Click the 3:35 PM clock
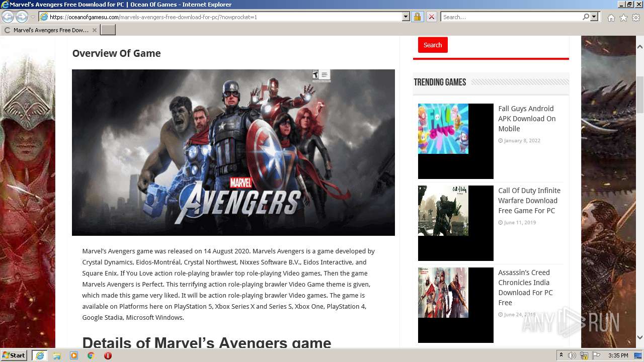644x362 pixels. tap(618, 355)
